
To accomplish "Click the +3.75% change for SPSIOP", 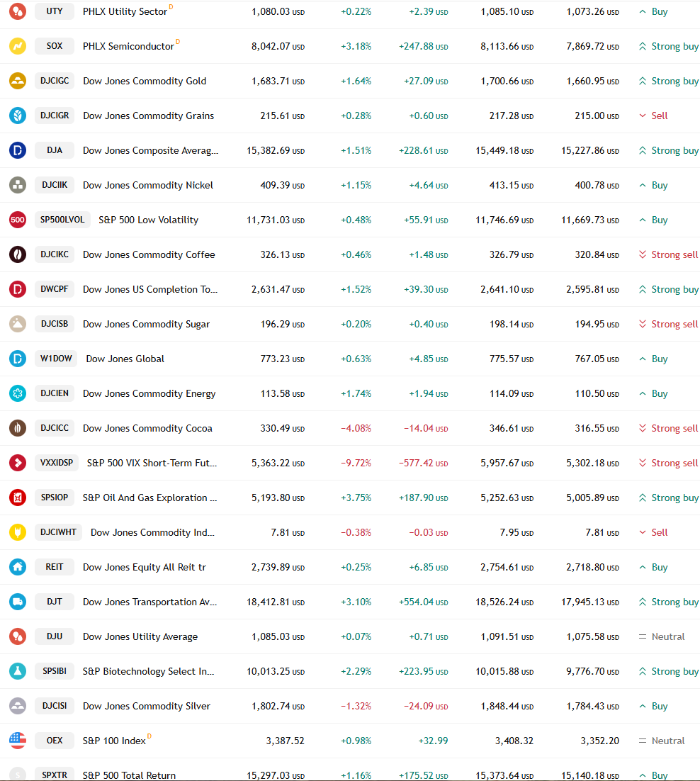I will coord(356,498).
